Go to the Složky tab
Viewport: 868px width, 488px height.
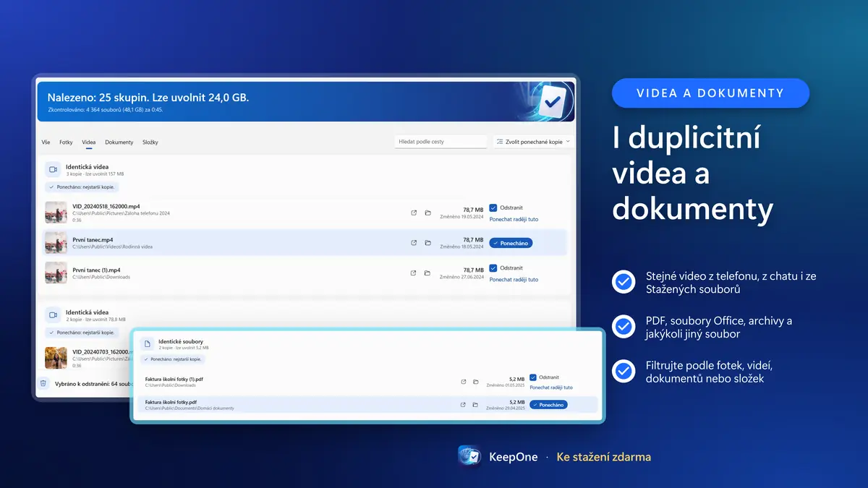(150, 142)
